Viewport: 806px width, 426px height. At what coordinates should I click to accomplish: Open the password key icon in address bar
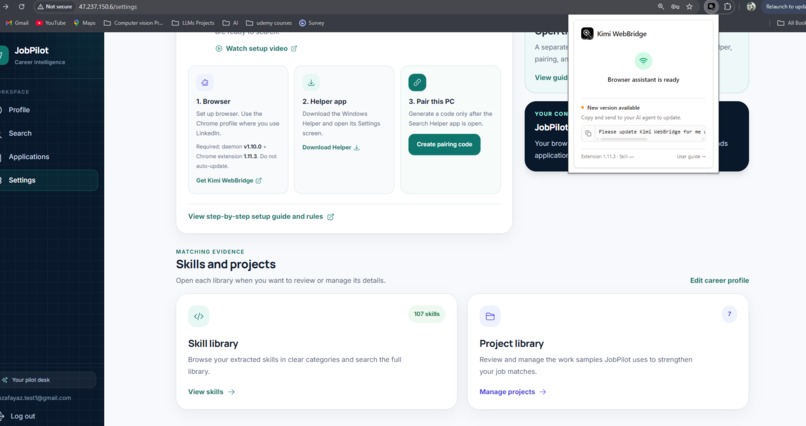(x=675, y=7)
